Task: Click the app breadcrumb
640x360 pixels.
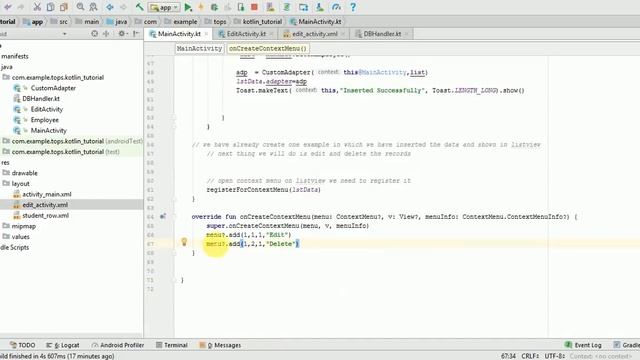Action: (33, 22)
